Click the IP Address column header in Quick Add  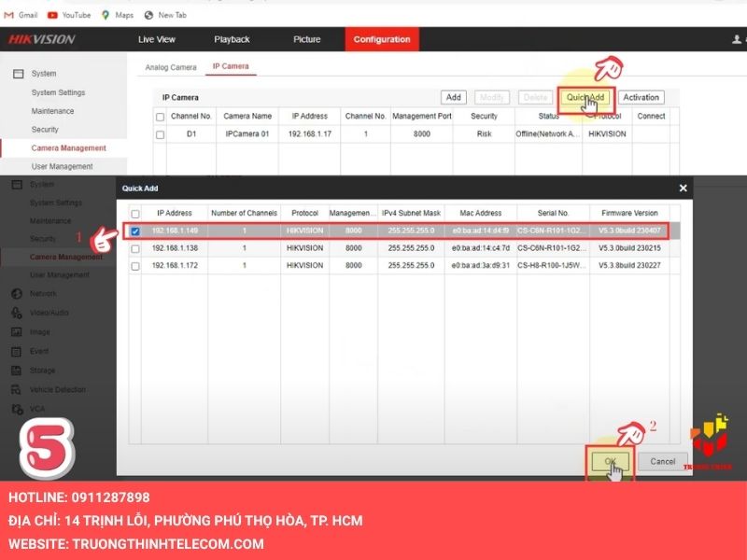tap(175, 213)
